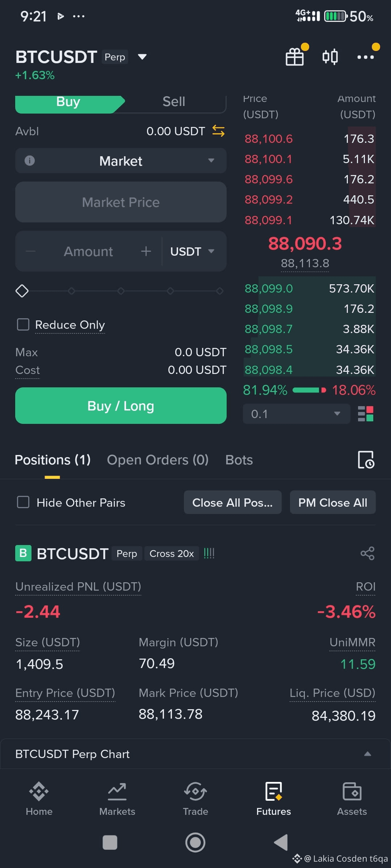The width and height of the screenshot is (391, 868).
Task: Switch to the Sell side
Action: pyautogui.click(x=174, y=102)
